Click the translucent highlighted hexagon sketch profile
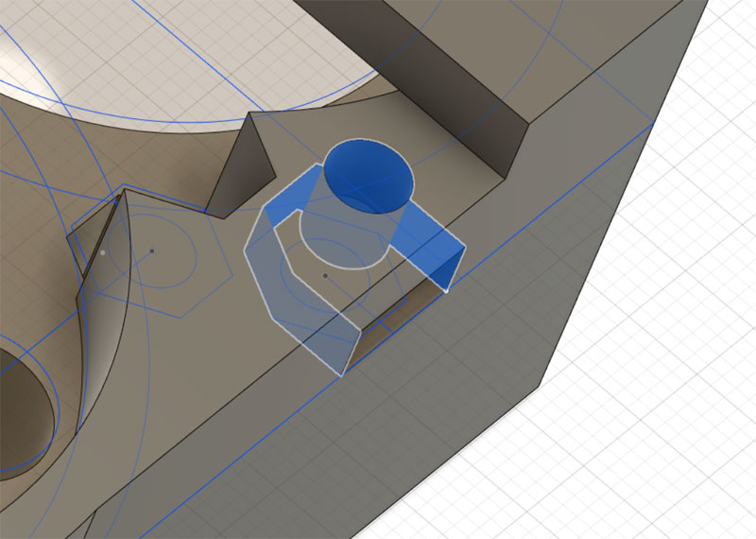The image size is (756, 539). click(x=283, y=303)
